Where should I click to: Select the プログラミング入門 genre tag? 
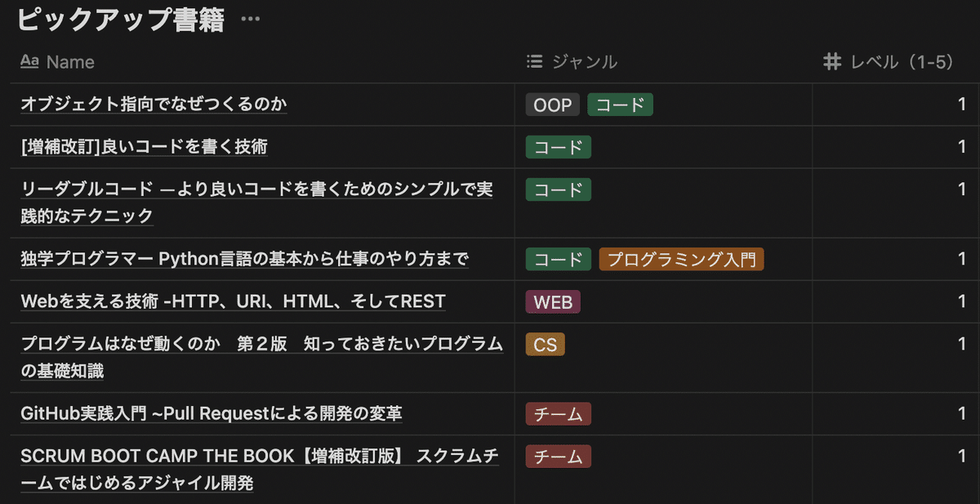coord(681,259)
